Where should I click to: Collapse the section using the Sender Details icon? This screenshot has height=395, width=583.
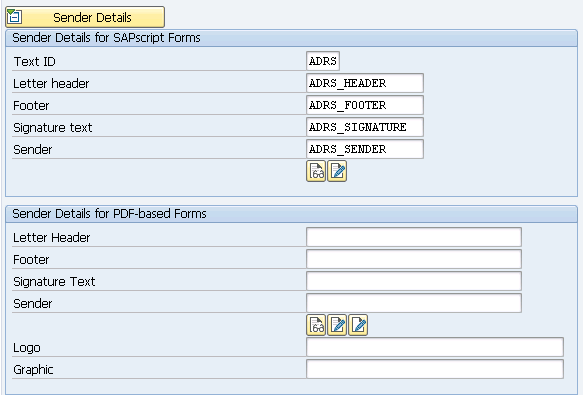click(x=15, y=17)
